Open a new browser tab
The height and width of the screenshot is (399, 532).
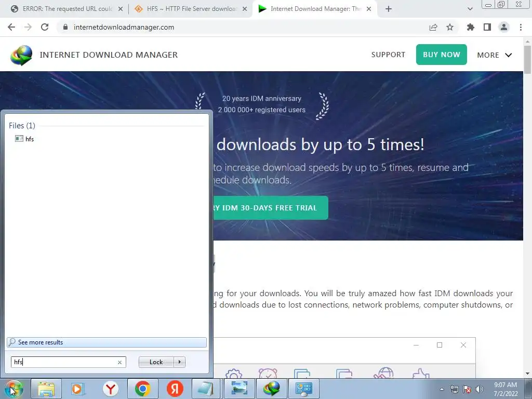click(x=389, y=9)
